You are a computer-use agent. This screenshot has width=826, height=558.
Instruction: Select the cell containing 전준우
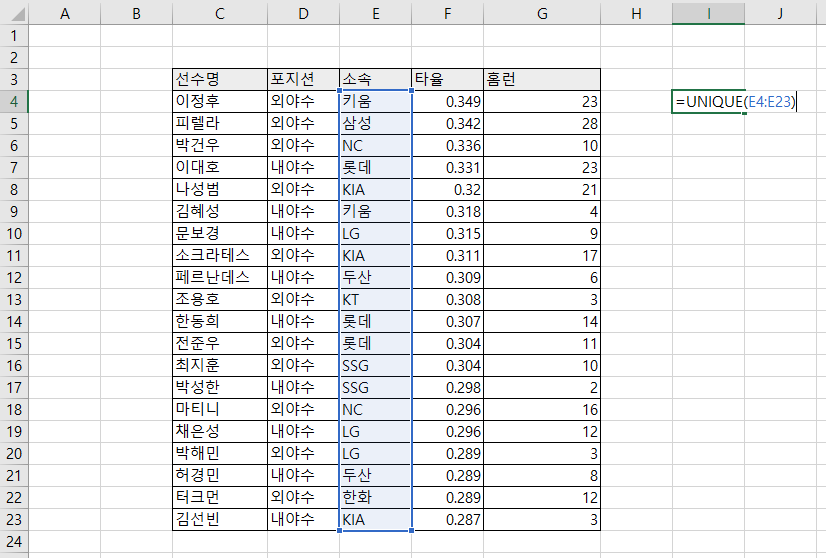pyautogui.click(x=220, y=344)
